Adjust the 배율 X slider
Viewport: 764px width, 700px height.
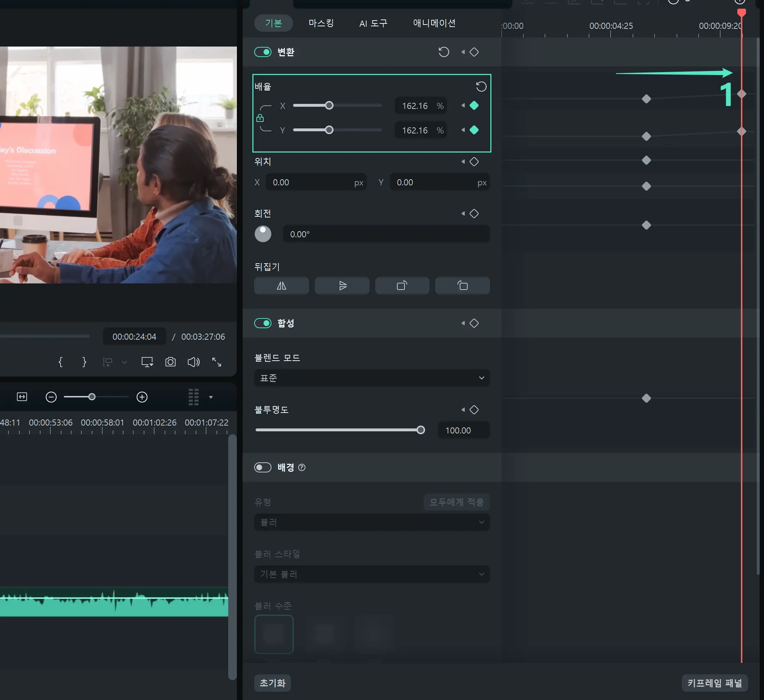(x=337, y=105)
